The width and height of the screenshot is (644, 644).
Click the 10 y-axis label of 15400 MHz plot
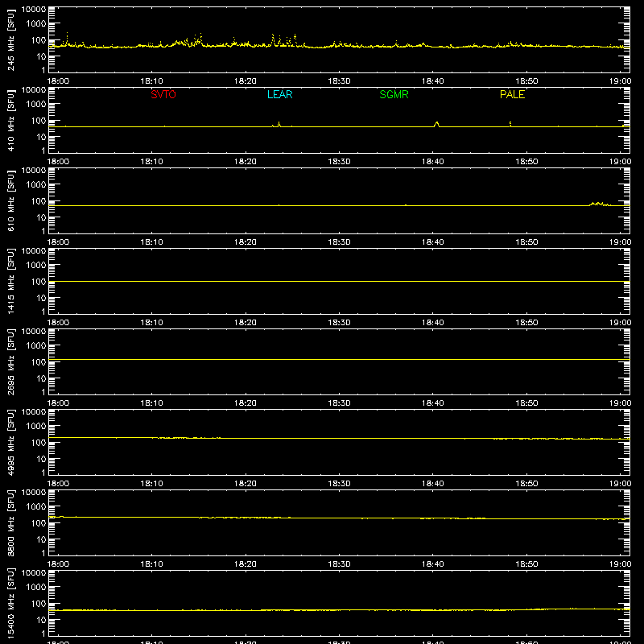click(x=41, y=620)
